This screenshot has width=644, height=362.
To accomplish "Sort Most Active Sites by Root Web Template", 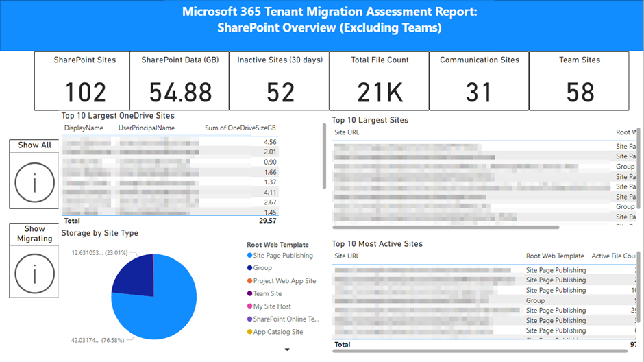I will [x=555, y=256].
